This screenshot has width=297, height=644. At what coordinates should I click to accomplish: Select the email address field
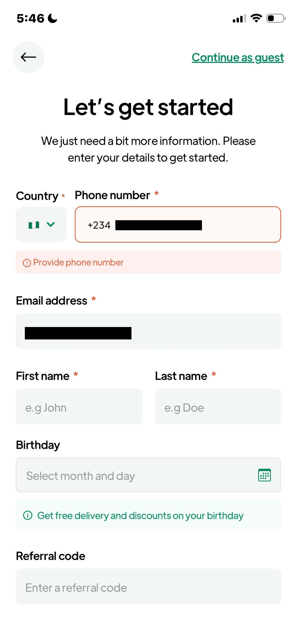(x=148, y=331)
